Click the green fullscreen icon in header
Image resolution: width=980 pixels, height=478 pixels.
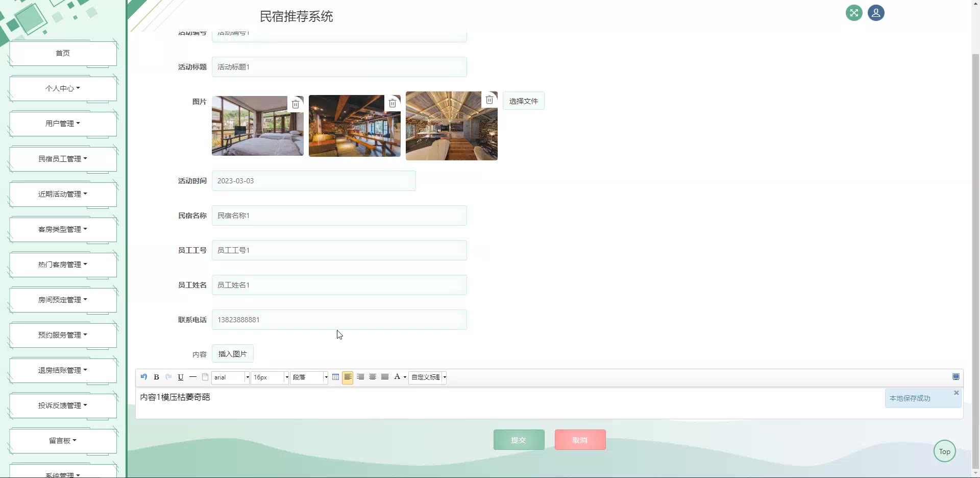point(854,13)
